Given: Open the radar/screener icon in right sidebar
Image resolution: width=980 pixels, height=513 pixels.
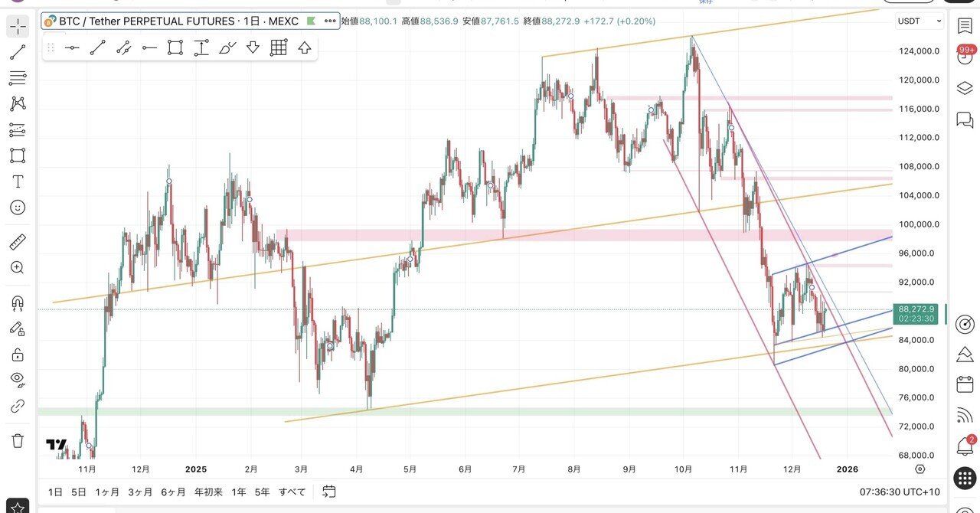Looking at the screenshot, I should coord(965,323).
